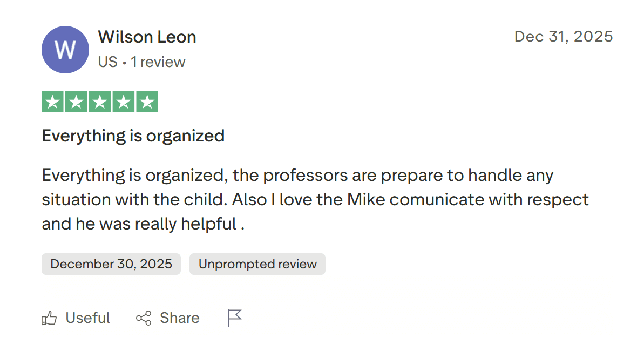Click "helpful" in the review's last line
Screen dimensions: 644x351
tap(207, 224)
